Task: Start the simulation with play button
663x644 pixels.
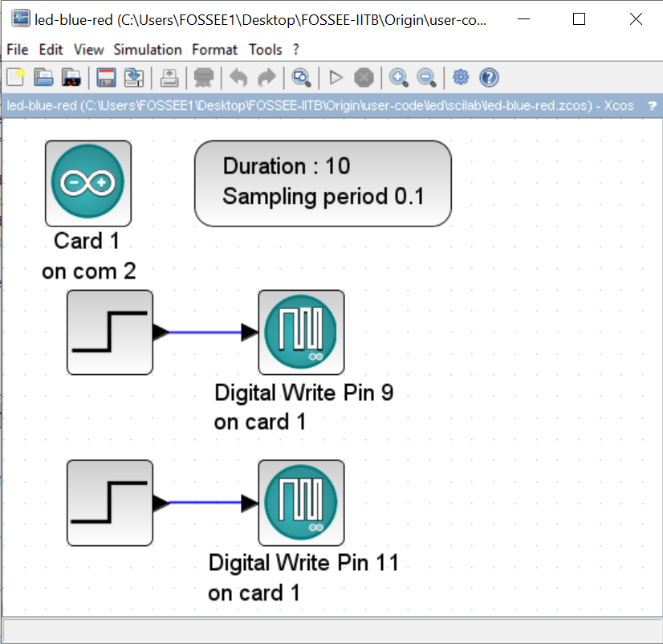Action: (336, 78)
